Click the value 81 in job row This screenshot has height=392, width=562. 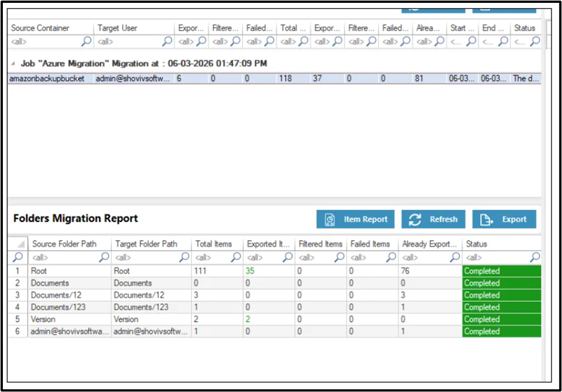[x=419, y=78]
